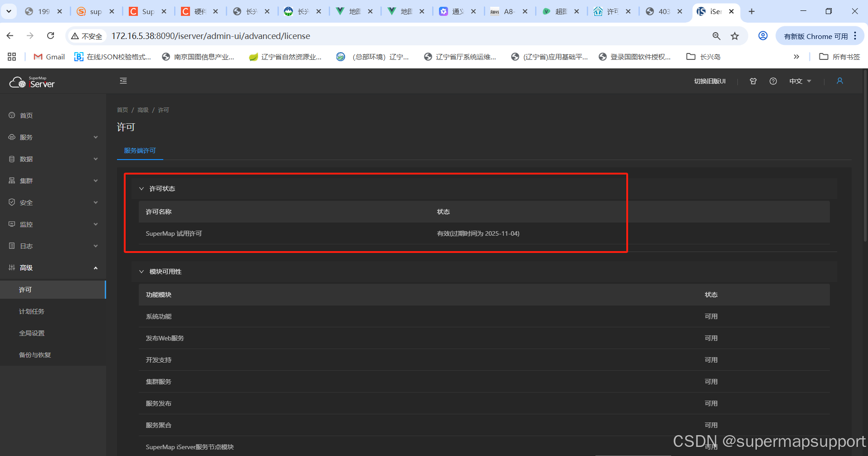Collapse the 高级 menu chevron
The image size is (868, 456).
pos(96,268)
